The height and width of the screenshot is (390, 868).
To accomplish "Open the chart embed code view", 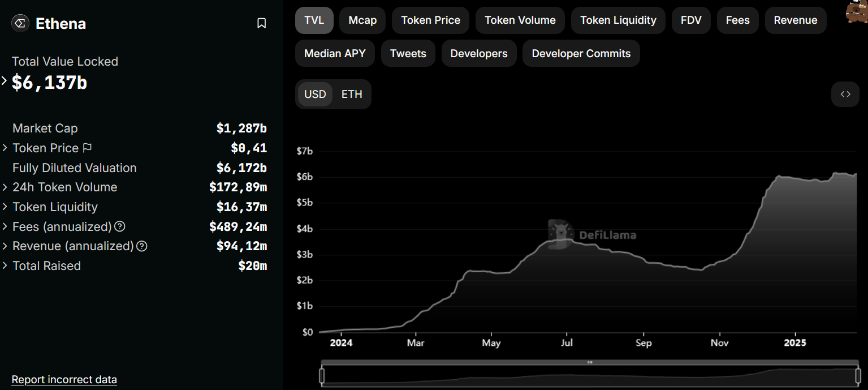I will pos(845,94).
